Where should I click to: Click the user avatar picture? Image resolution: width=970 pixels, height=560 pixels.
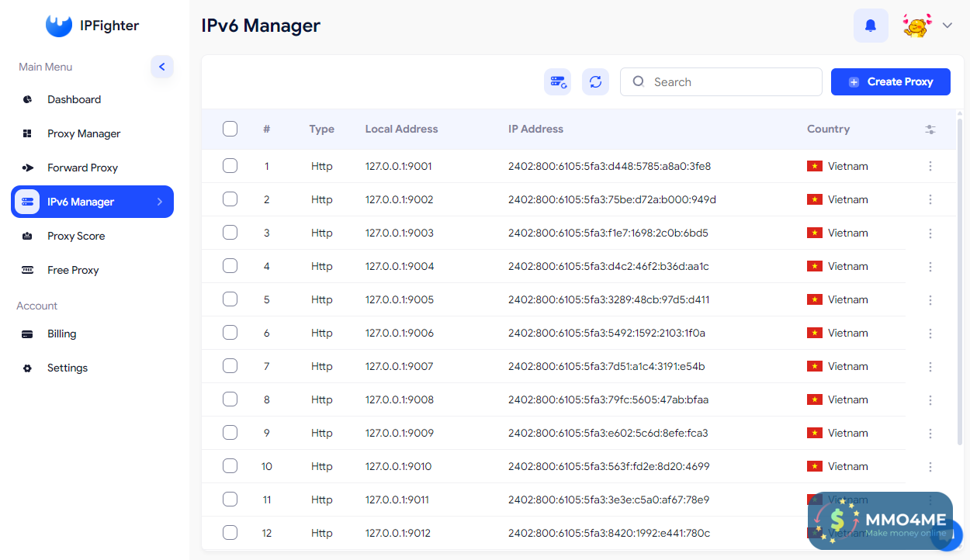click(916, 26)
